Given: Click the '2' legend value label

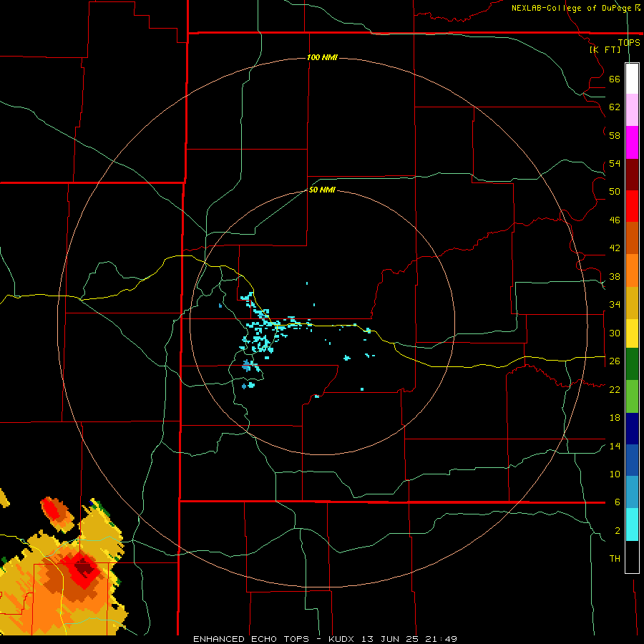Looking at the screenshot, I should tap(618, 531).
